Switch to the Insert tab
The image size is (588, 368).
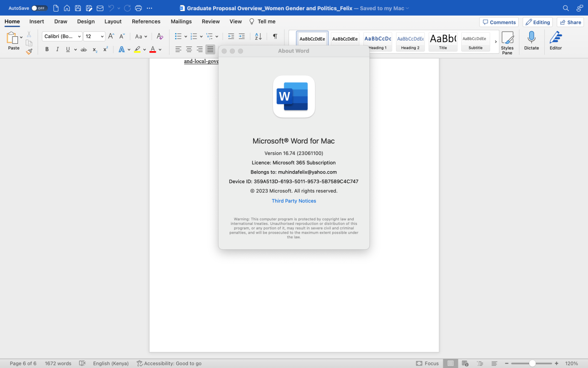37,22
